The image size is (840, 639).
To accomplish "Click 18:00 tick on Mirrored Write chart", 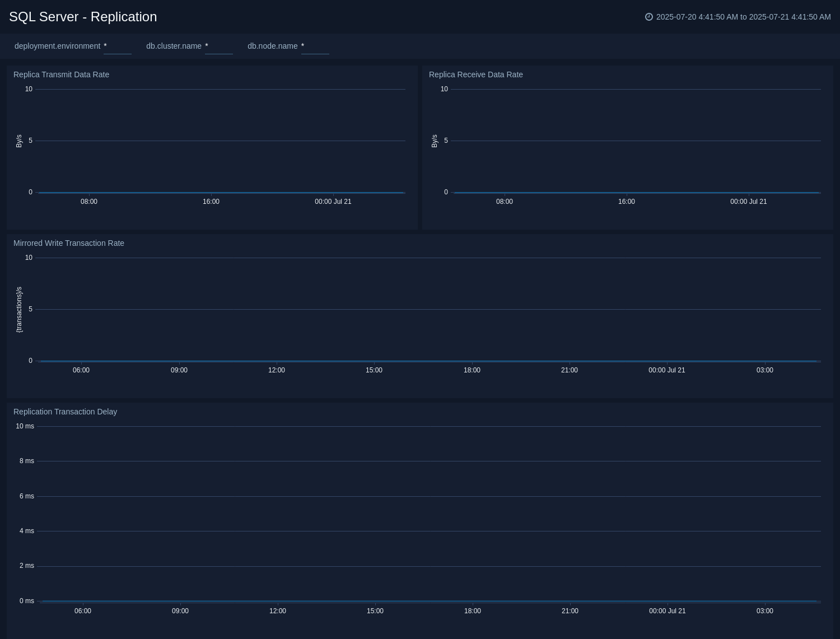I will click(472, 370).
